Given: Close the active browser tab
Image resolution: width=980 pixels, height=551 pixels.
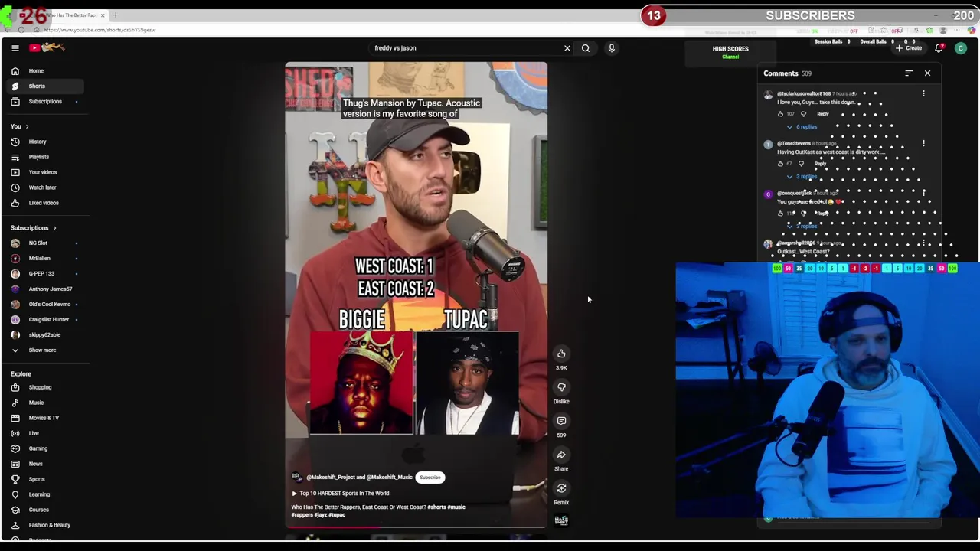Looking at the screenshot, I should (103, 15).
